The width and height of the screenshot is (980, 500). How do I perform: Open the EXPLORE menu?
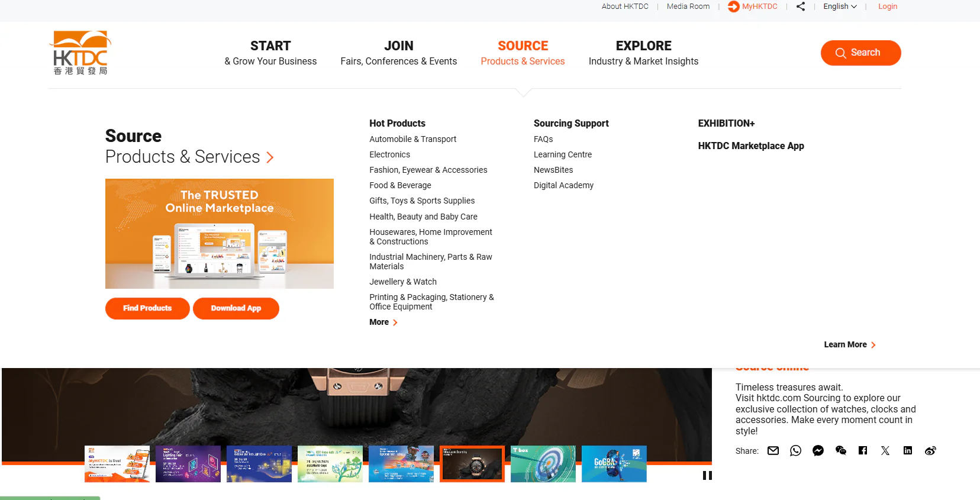click(643, 53)
